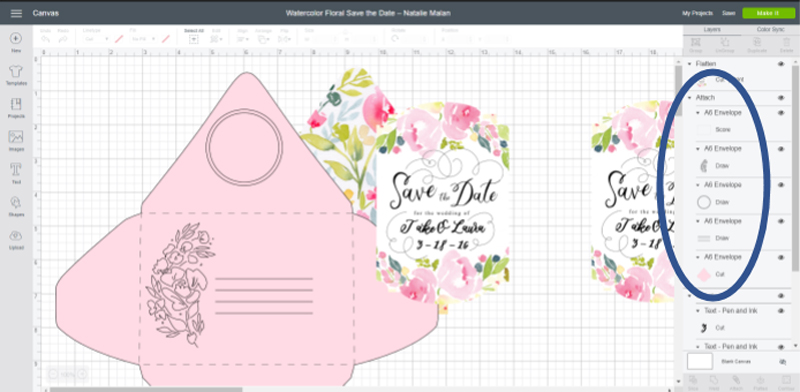This screenshot has height=392, width=800.
Task: Open the Flip dropdown
Action: (284, 39)
